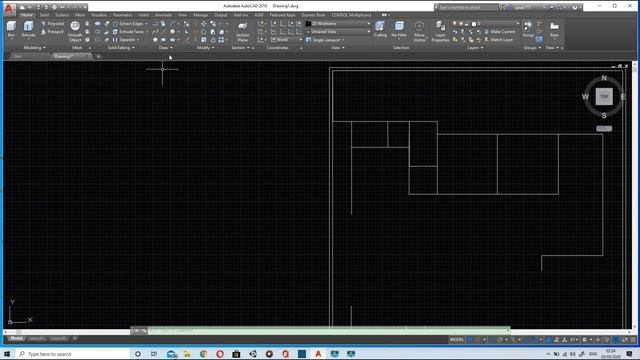Switch to the Manage ribbon tab
This screenshot has width=640, height=360.
[200, 15]
